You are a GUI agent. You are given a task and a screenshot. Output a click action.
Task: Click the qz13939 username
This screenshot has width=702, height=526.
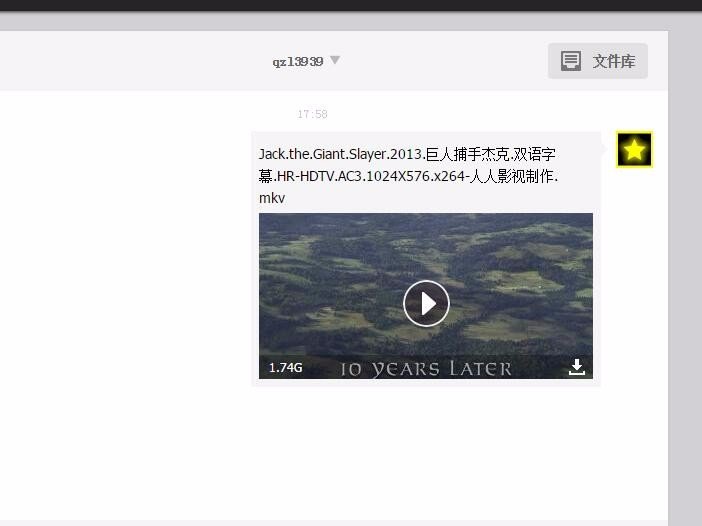pos(298,62)
